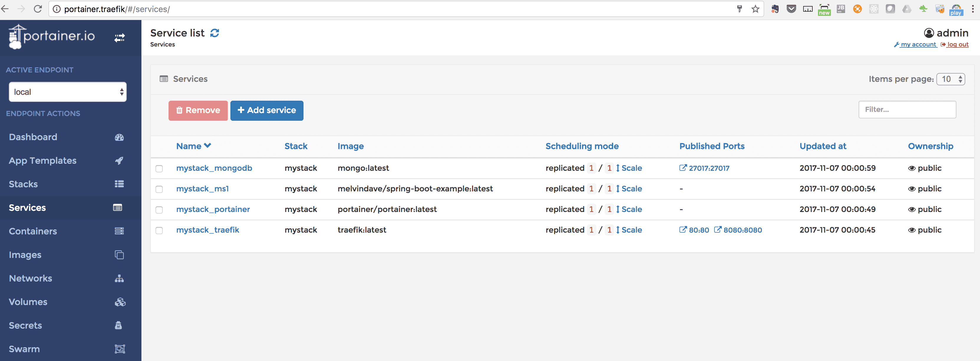This screenshot has height=361, width=980.
Task: Open published port 80:80 link
Action: click(694, 230)
